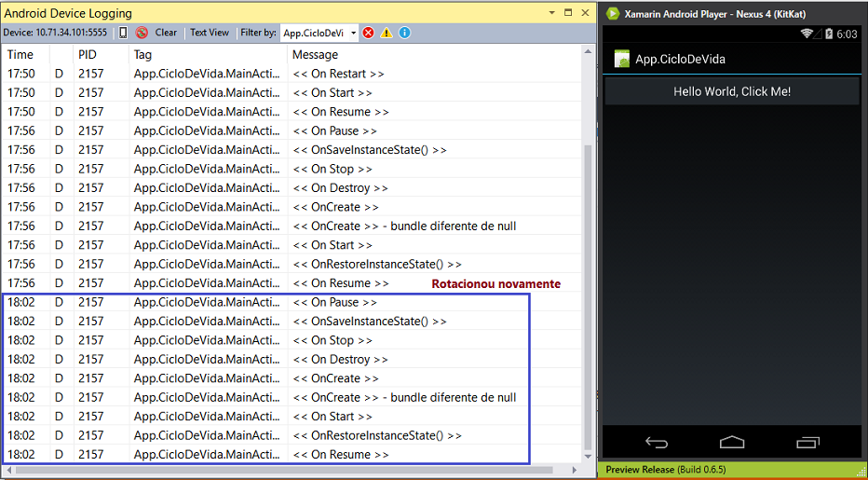Select the 17:56 '<< On Pause >>' message

click(x=334, y=130)
